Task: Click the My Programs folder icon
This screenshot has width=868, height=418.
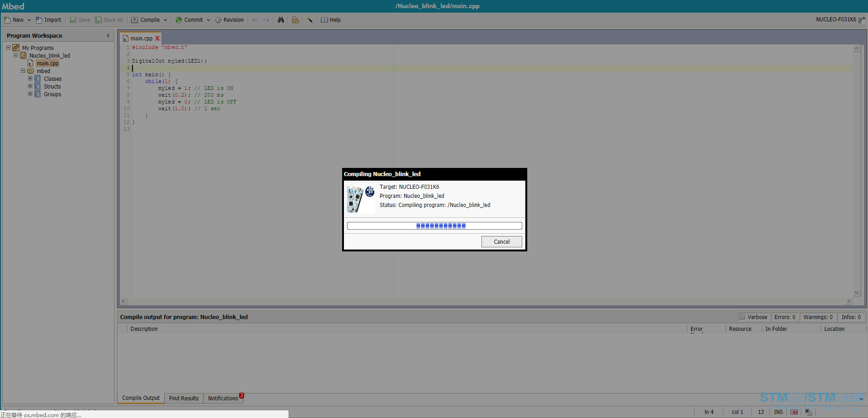Action: 16,48
